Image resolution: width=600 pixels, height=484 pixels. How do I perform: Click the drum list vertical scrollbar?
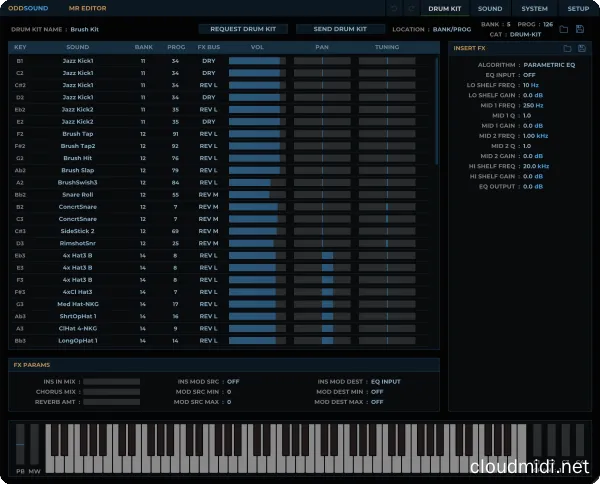click(437, 111)
